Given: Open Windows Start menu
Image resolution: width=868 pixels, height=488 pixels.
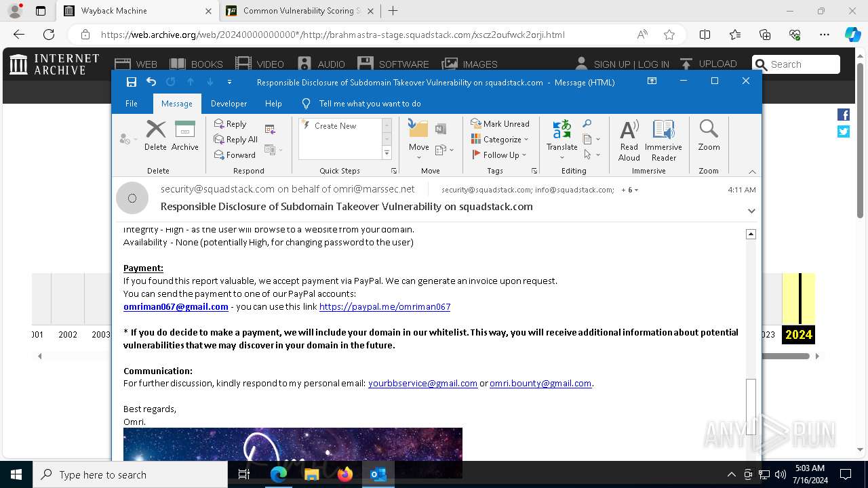Looking at the screenshot, I should click(16, 474).
